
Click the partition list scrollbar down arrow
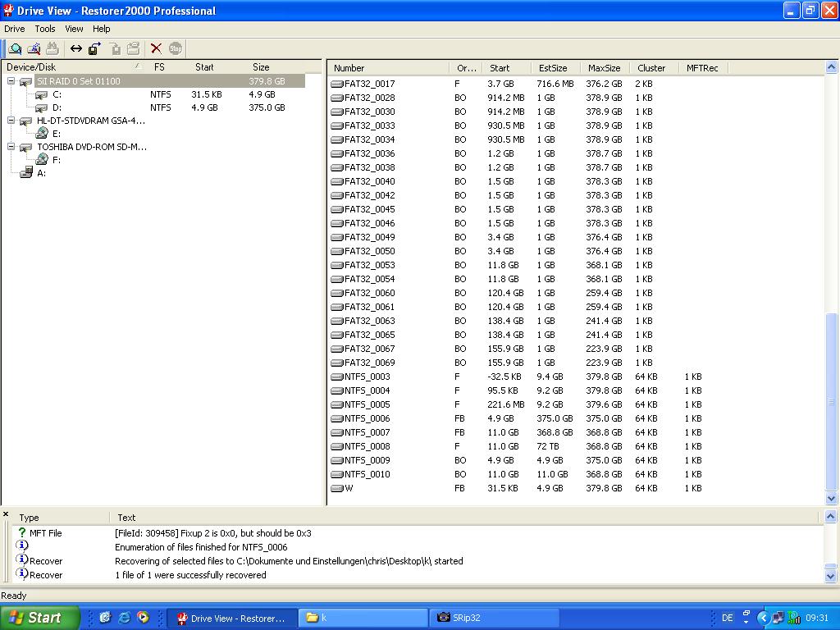tap(831, 498)
